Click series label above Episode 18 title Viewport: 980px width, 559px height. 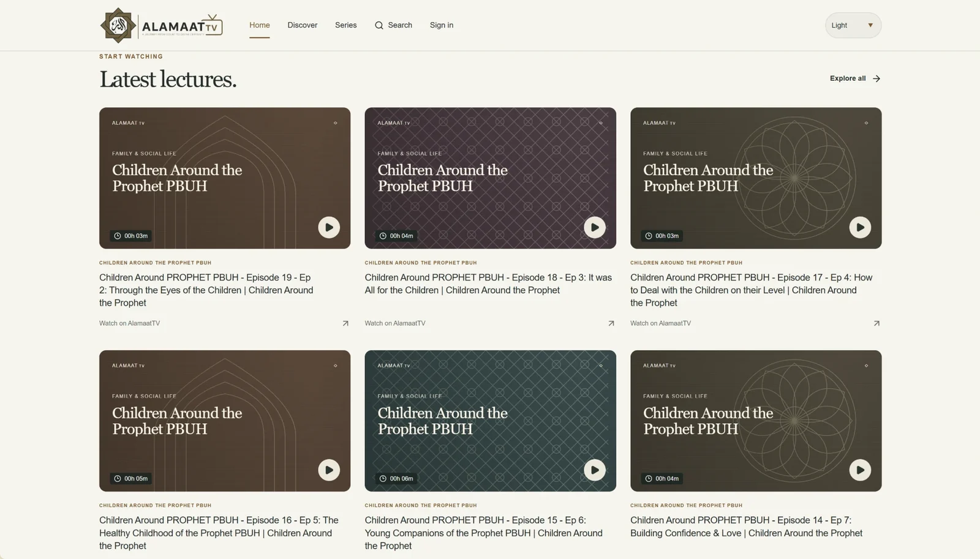click(421, 263)
